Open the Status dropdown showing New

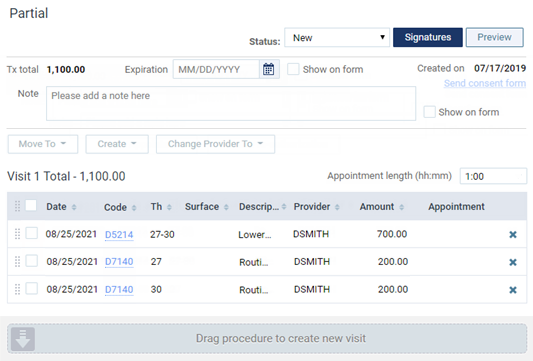(337, 37)
